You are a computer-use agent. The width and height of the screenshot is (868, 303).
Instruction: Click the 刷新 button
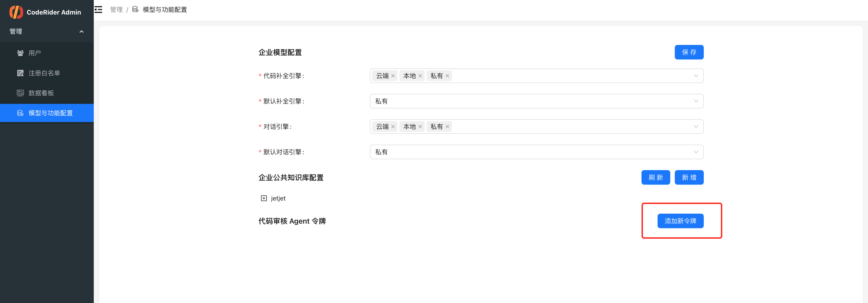coord(656,178)
